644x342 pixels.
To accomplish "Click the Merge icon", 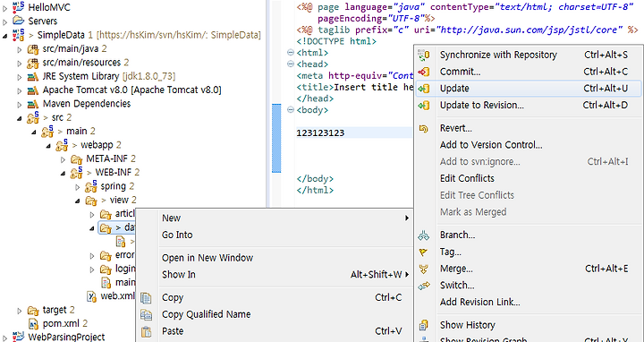I will [423, 269].
